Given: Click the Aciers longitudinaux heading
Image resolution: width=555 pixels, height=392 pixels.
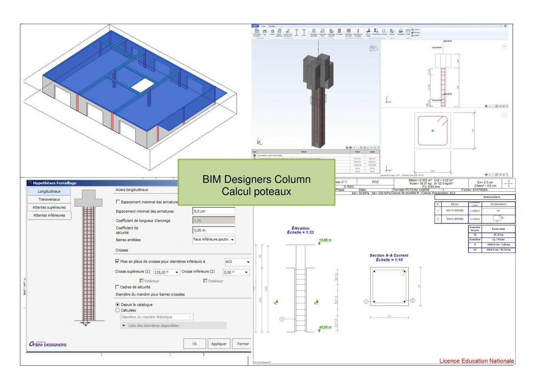Looking at the screenshot, I should click(x=132, y=190).
